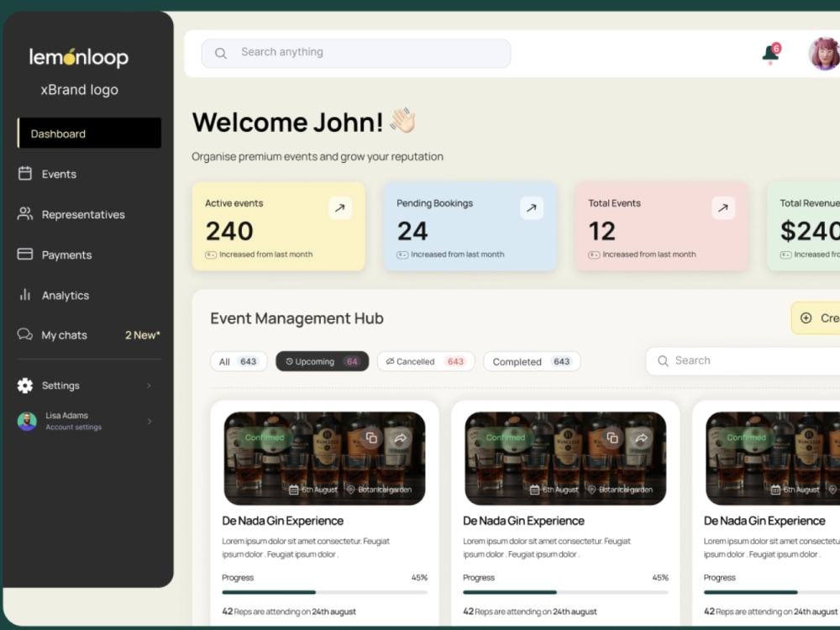The image size is (840, 630).
Task: Click the Settings label in sidebar
Action: click(60, 386)
